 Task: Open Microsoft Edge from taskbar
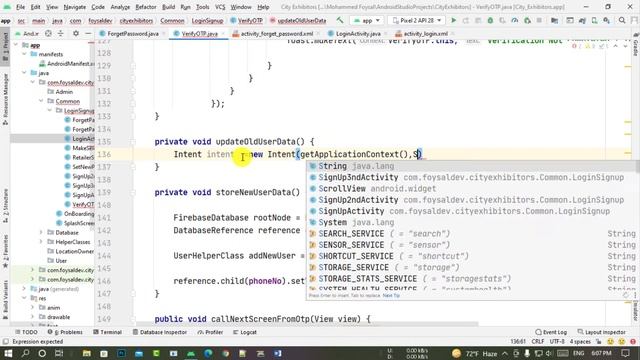pos(208,353)
